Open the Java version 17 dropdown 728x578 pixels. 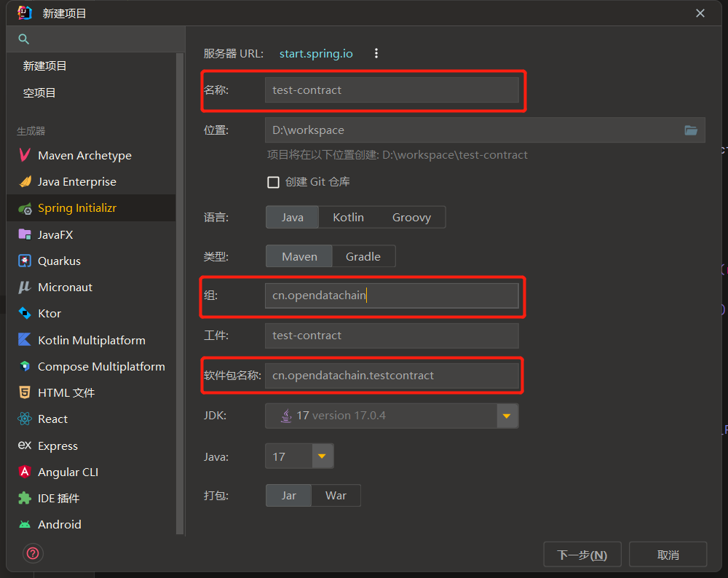click(x=323, y=457)
